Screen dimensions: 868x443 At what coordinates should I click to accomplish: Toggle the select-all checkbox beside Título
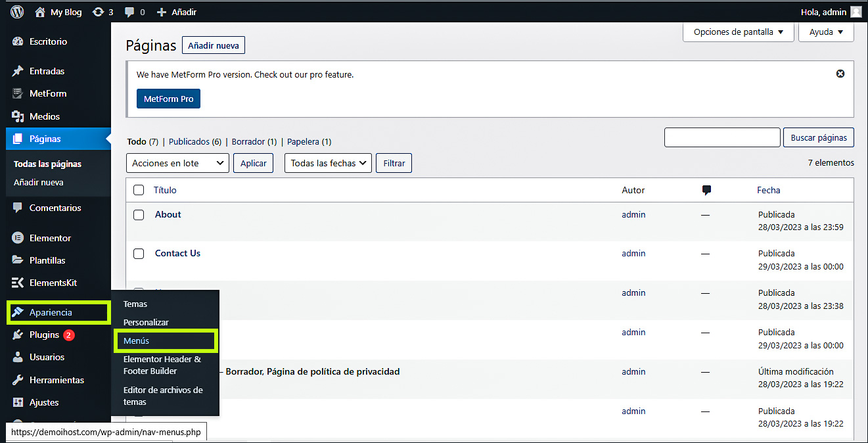[139, 190]
